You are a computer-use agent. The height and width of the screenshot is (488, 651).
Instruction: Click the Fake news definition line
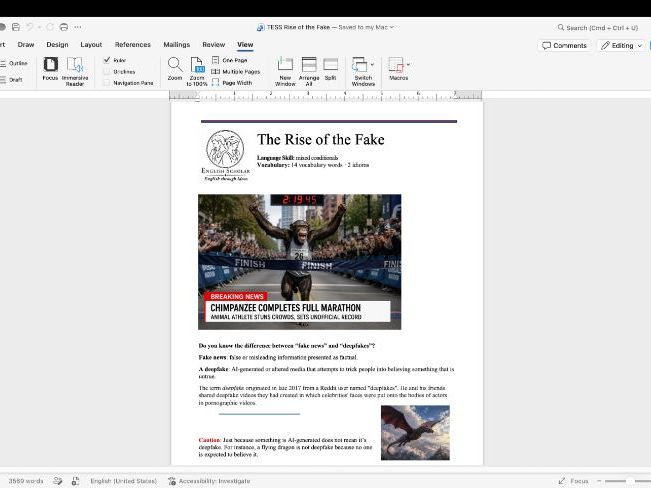278,357
